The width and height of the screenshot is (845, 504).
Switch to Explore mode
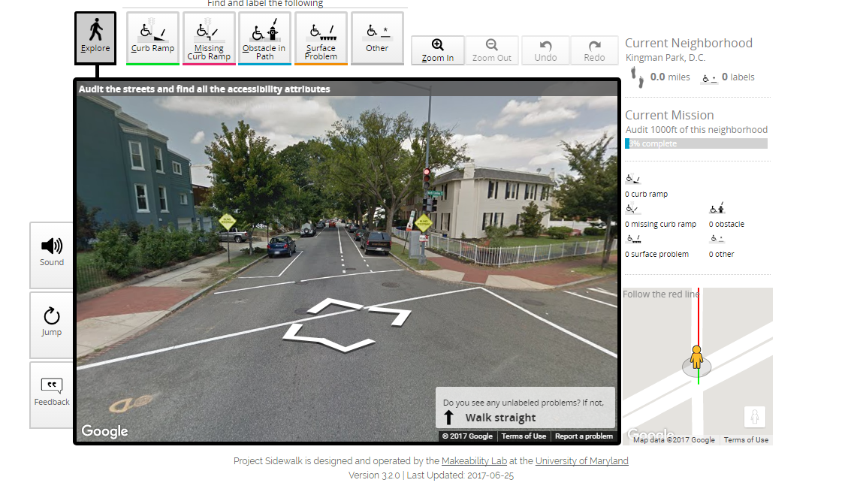tap(95, 38)
